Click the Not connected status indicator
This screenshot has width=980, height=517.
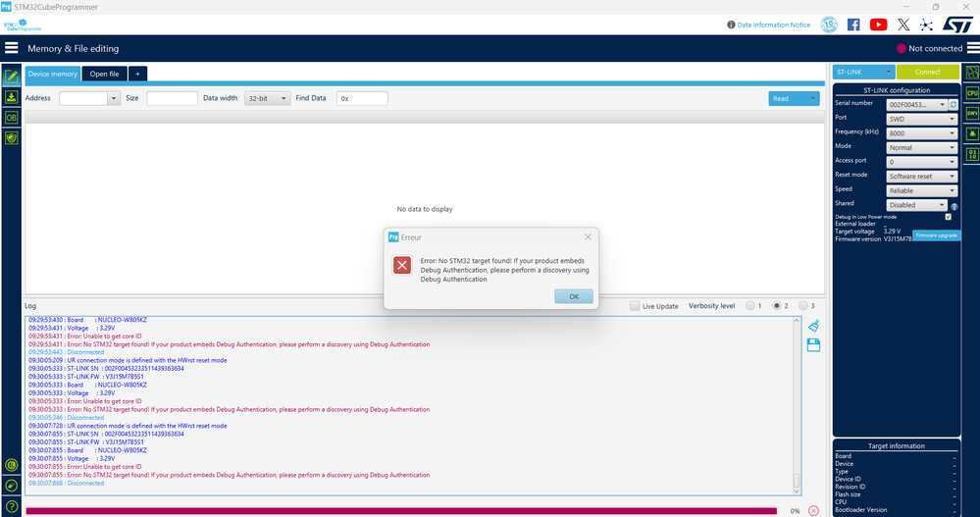929,48
